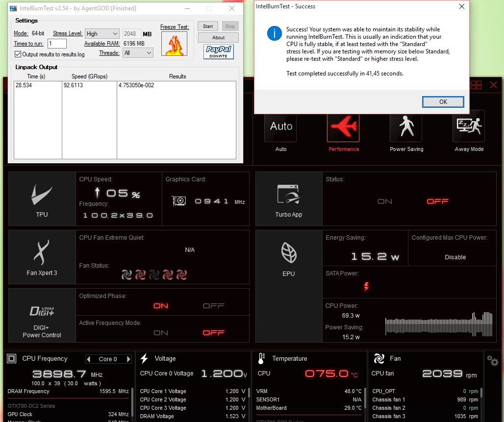
Task: Click the Voltage list scrollbar
Action: click(x=249, y=393)
